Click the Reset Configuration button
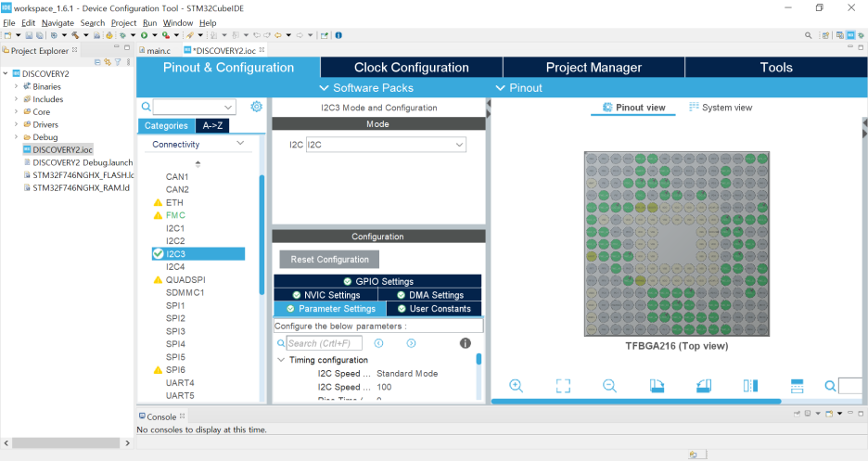The height and width of the screenshot is (461, 868). 329,259
